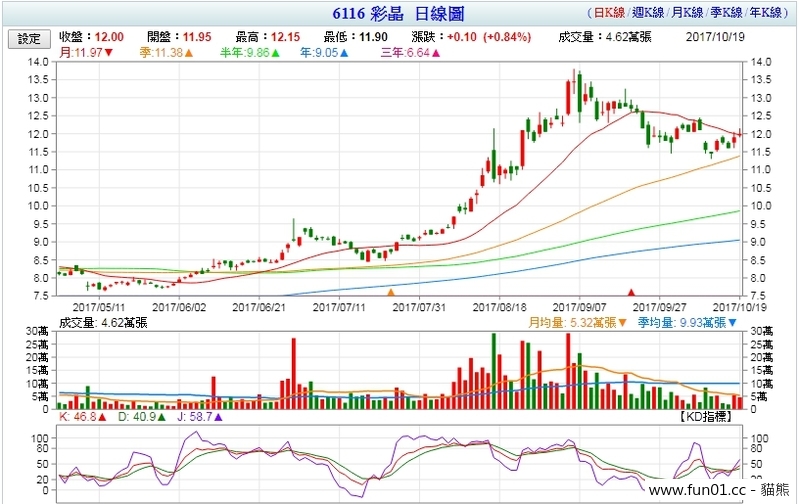The width and height of the screenshot is (799, 504).
Task: Open the 設定 settings button
Action: [29, 39]
